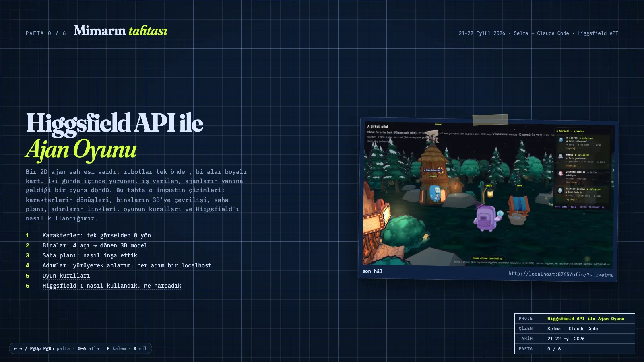Click the 'son hâl' caption
This screenshot has height=362, width=644.
click(x=372, y=271)
